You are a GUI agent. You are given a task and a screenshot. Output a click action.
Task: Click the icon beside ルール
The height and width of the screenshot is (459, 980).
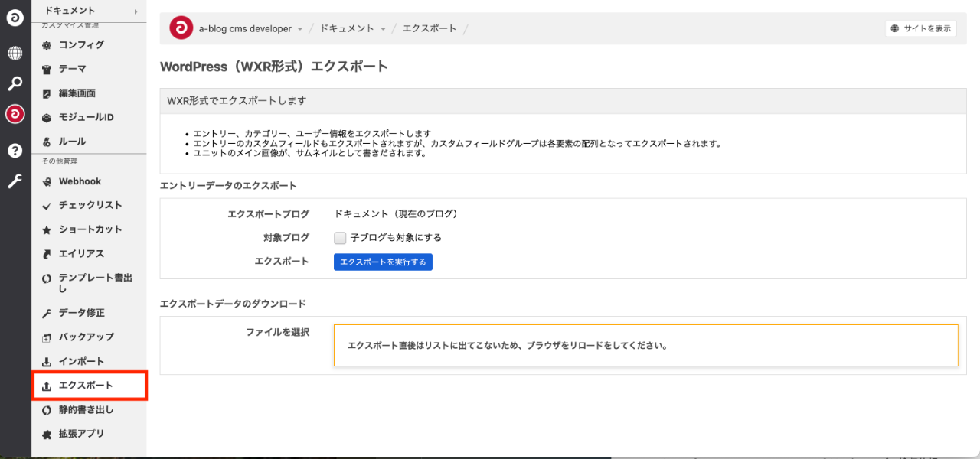47,142
